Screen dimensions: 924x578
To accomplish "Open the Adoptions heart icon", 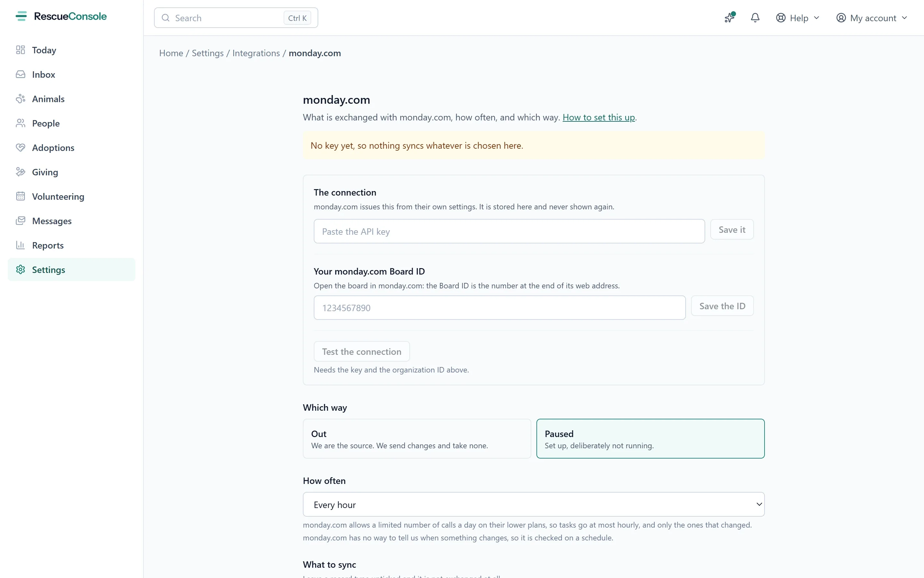I will tap(21, 148).
